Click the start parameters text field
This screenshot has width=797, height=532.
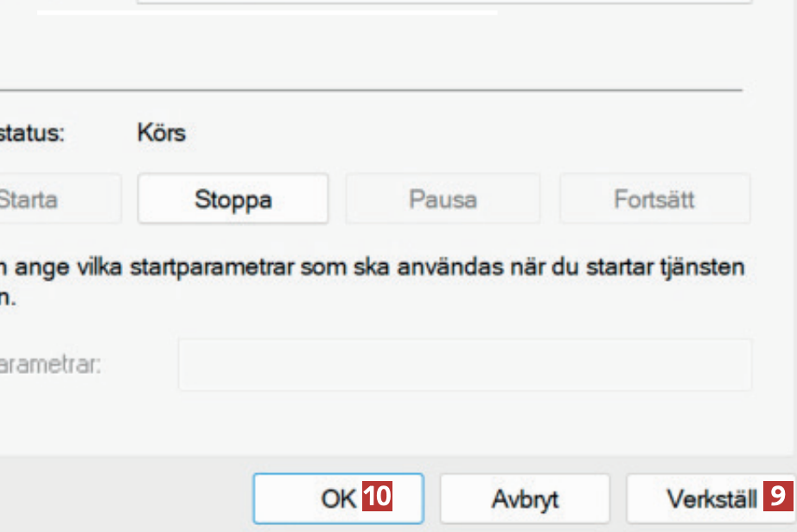(x=464, y=364)
